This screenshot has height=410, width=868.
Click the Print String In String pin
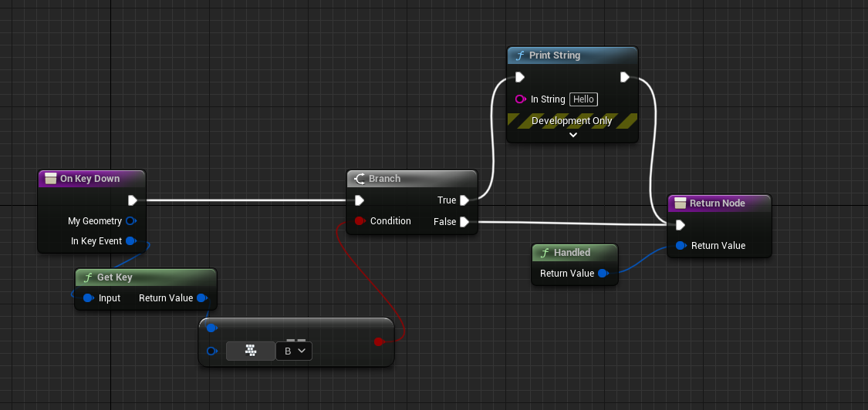click(x=520, y=99)
